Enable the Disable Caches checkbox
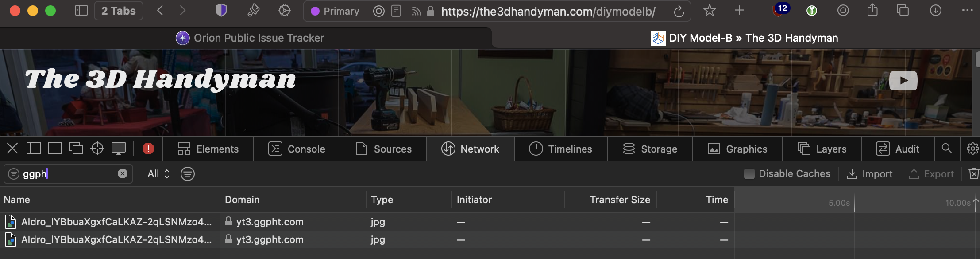 749,174
